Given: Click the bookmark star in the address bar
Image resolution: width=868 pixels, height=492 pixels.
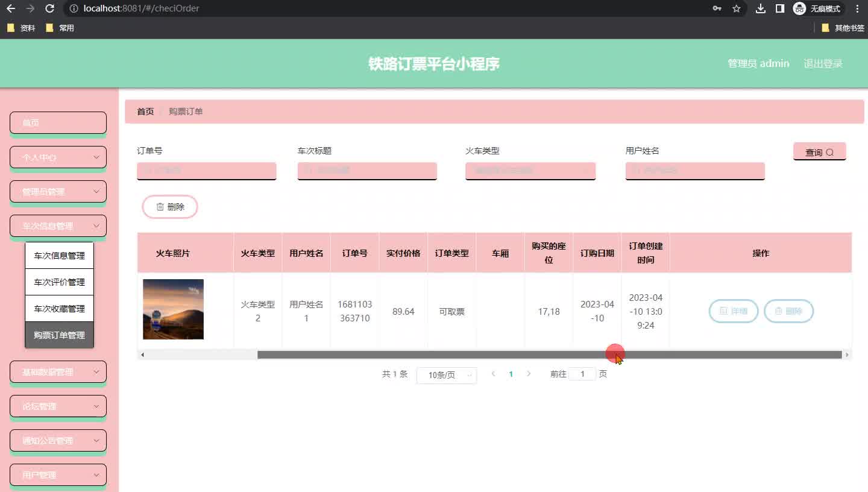Looking at the screenshot, I should [736, 8].
